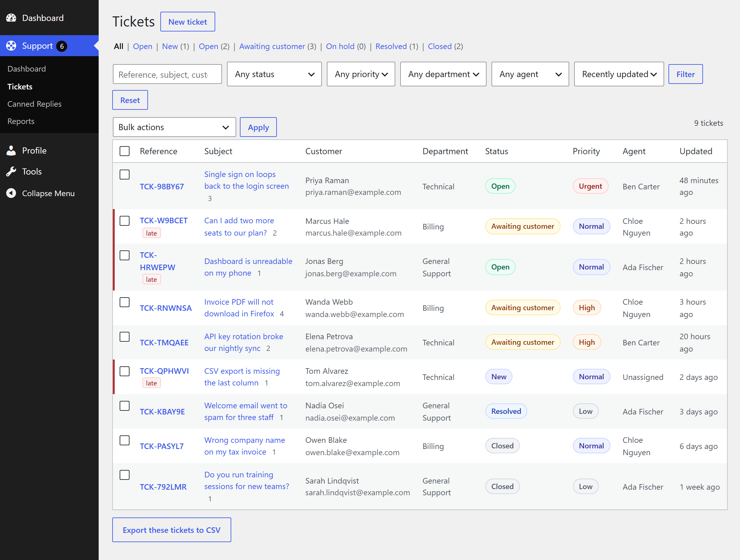This screenshot has width=740, height=560.
Task: Click the Profile person icon
Action: click(x=11, y=150)
